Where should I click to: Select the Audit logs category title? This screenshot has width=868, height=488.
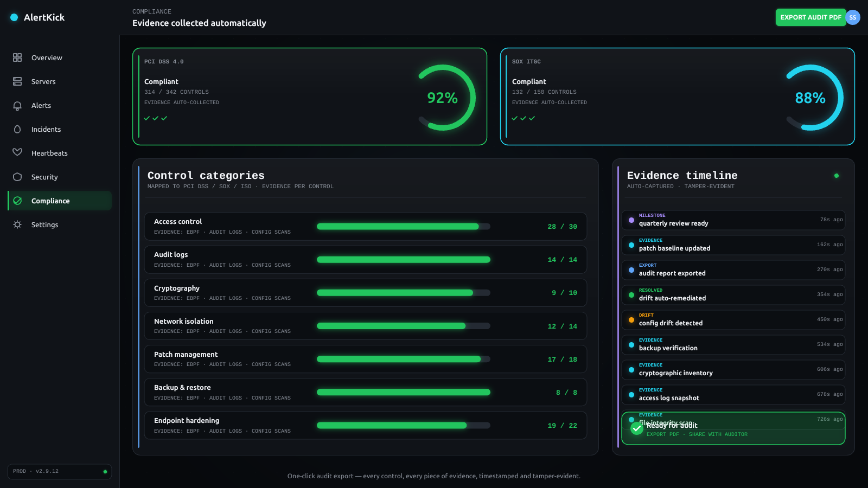pos(171,255)
